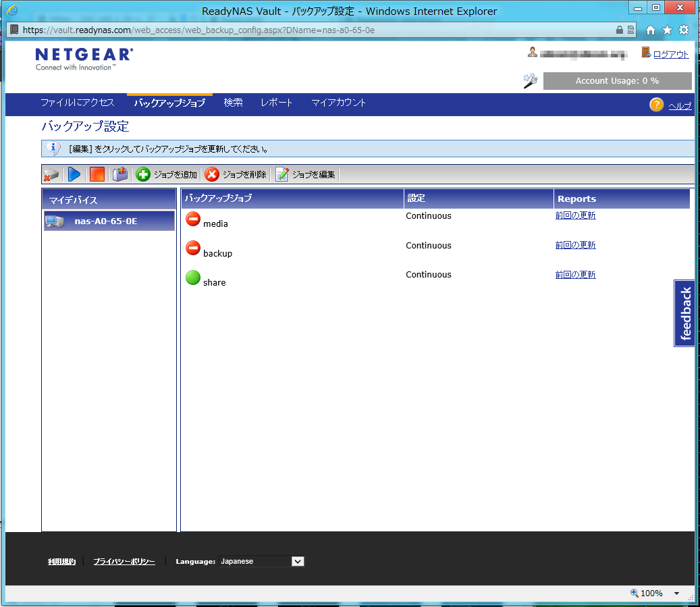Screen dimensions: 700x607
Task: Open the レポート tab
Action: (277, 103)
